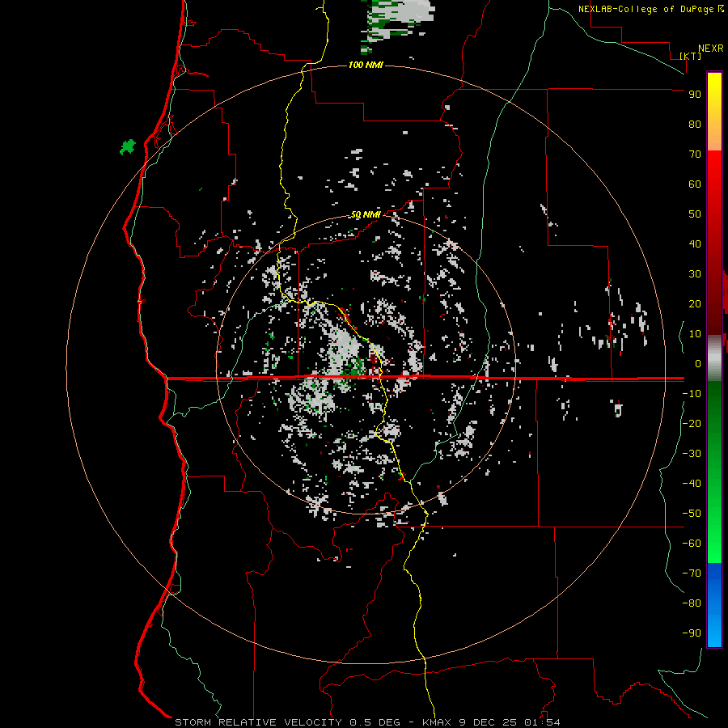Click the 20 value on velocity scale
The width and height of the screenshot is (728, 728).
tap(695, 304)
